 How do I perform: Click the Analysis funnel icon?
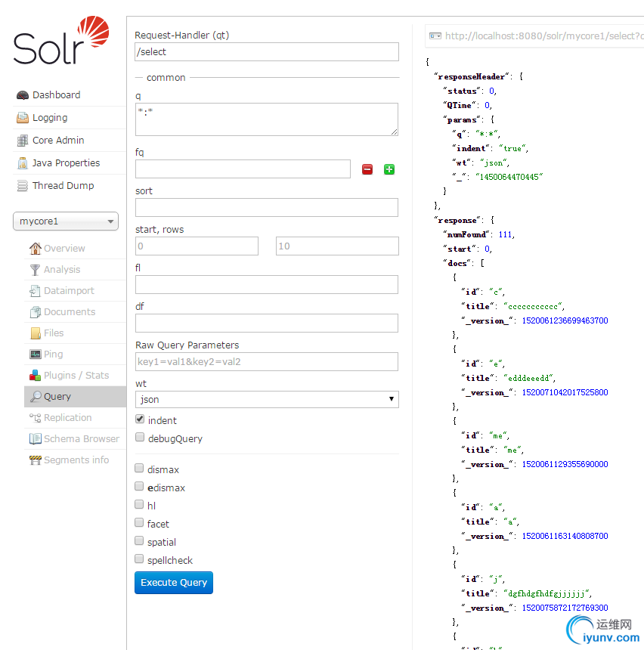pos(36,270)
